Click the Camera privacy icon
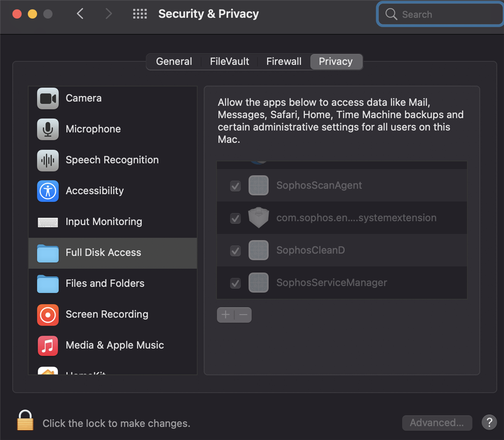The width and height of the screenshot is (504, 440). click(48, 98)
